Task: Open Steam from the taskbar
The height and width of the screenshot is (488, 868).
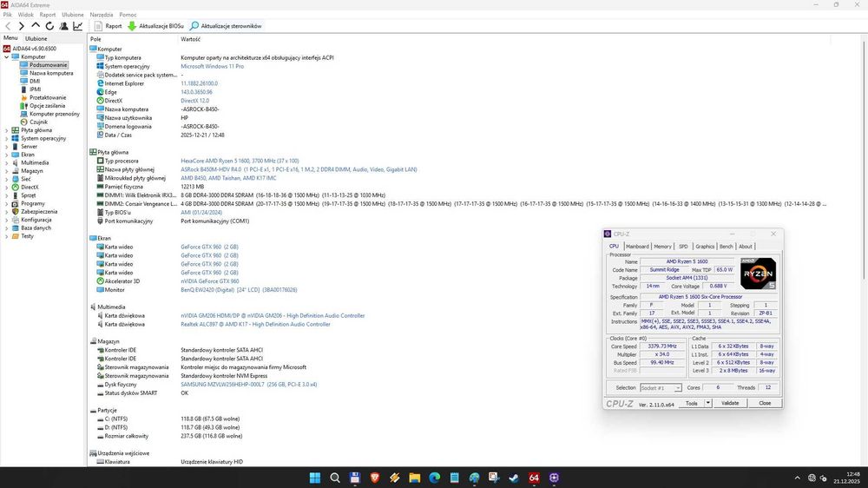Action: pyautogui.click(x=514, y=478)
